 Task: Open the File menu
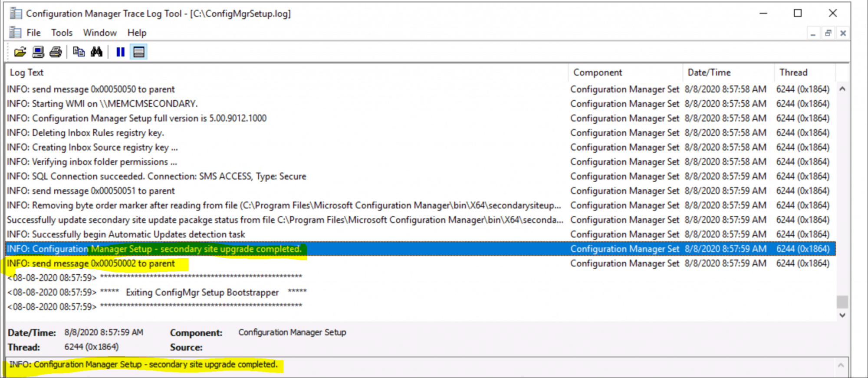point(33,33)
